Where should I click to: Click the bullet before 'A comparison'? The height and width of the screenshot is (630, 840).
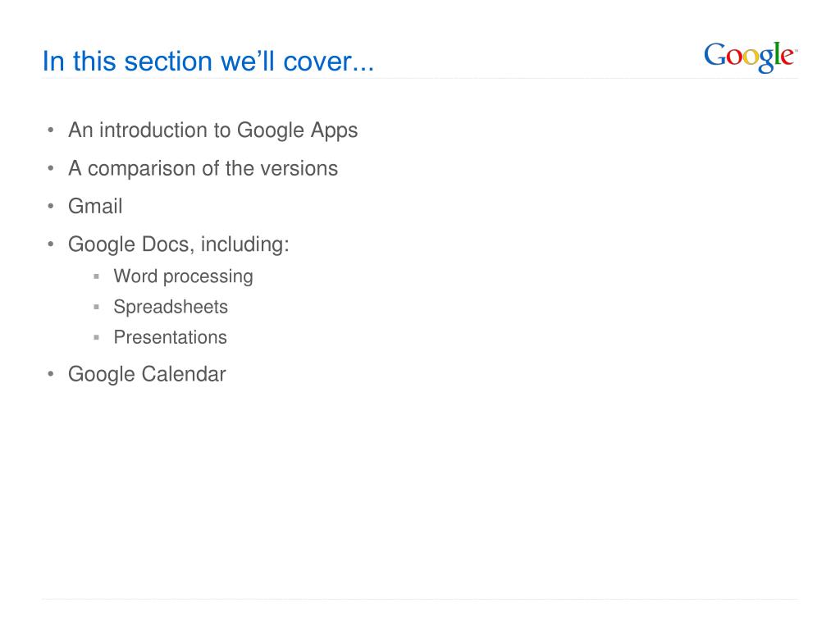tap(50, 168)
